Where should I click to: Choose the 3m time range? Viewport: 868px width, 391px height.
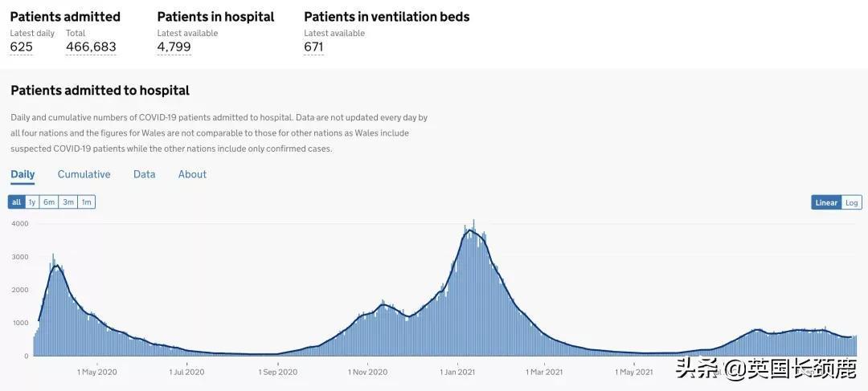coord(68,202)
